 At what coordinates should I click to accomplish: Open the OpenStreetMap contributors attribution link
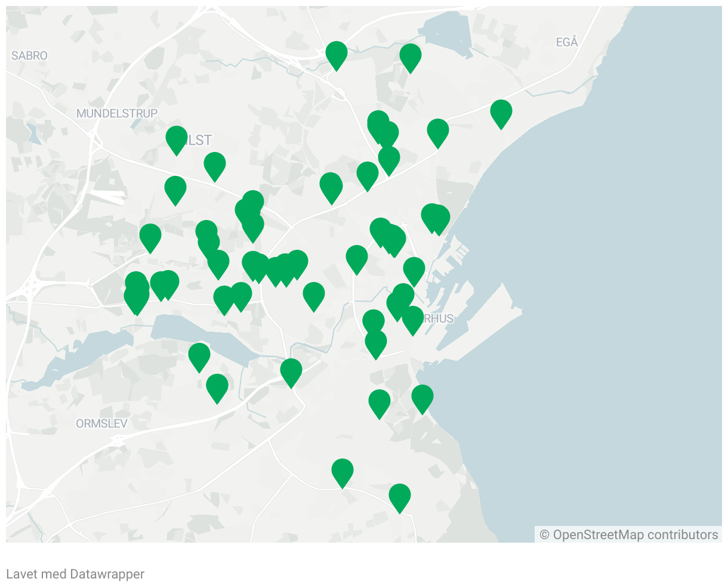coord(635,535)
